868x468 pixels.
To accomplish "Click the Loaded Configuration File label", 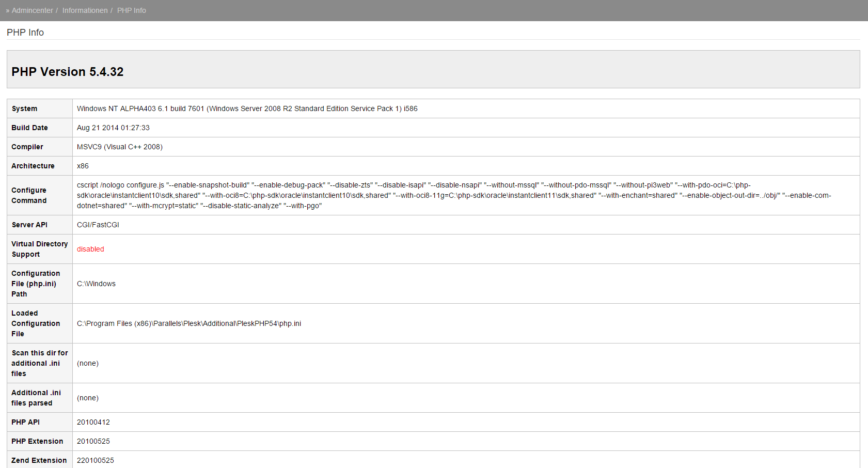I will point(36,323).
